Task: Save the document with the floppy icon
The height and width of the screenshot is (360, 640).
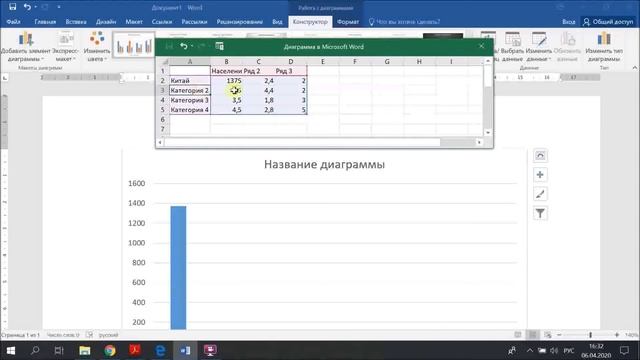Action: (13, 7)
